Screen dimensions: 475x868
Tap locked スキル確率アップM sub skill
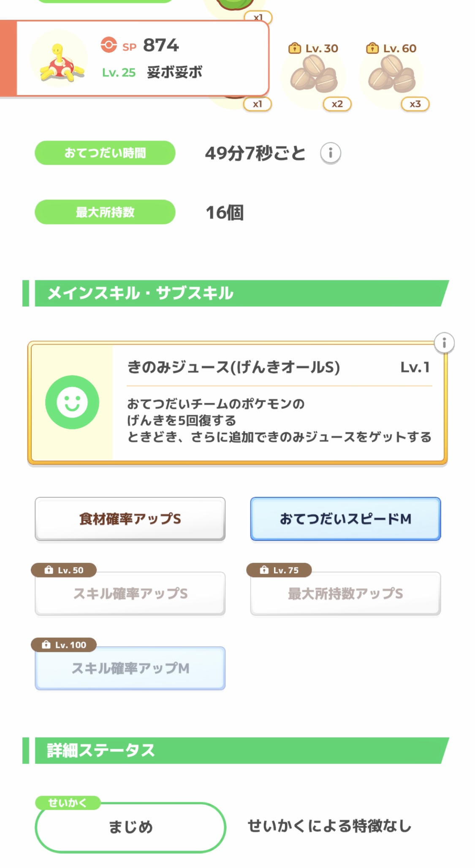pyautogui.click(x=130, y=669)
